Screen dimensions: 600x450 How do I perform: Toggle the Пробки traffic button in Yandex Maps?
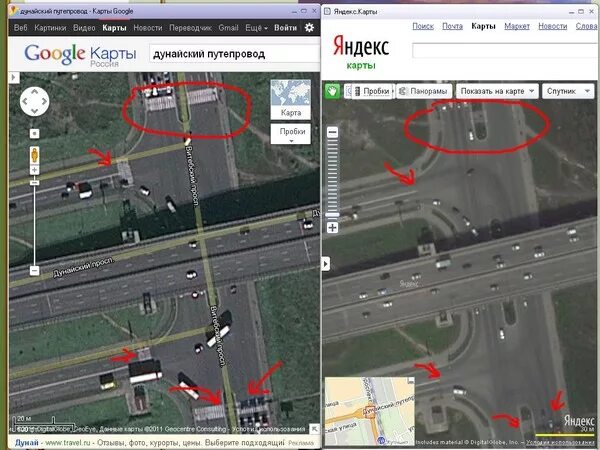[373, 91]
